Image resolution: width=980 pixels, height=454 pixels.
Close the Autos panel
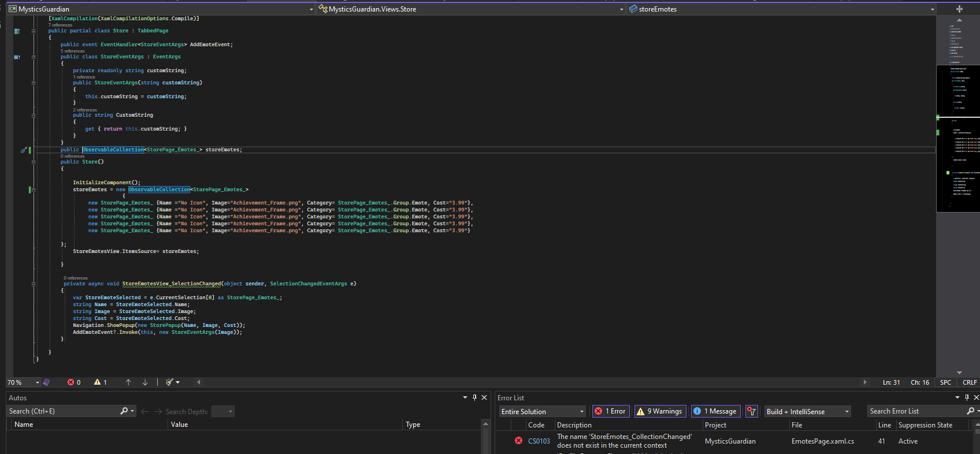click(484, 397)
